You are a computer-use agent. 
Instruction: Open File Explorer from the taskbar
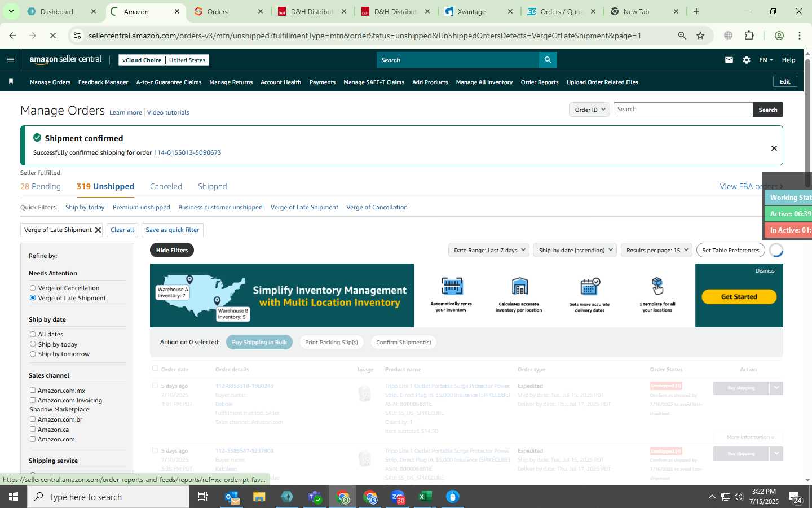pos(259,497)
